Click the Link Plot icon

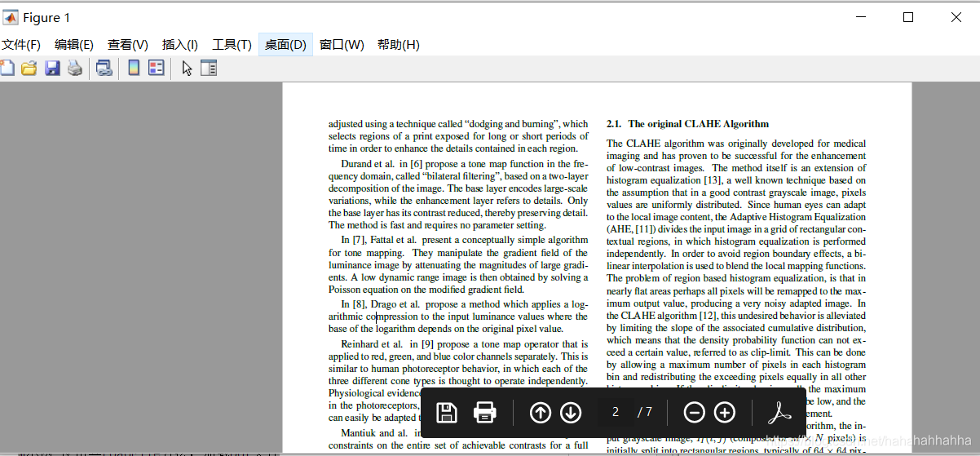coord(104,69)
